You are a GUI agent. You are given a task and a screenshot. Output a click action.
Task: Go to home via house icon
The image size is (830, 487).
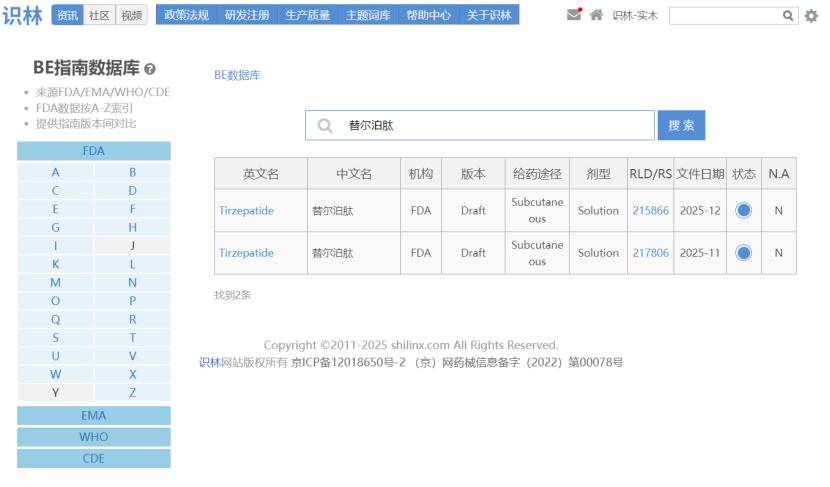coord(597,15)
